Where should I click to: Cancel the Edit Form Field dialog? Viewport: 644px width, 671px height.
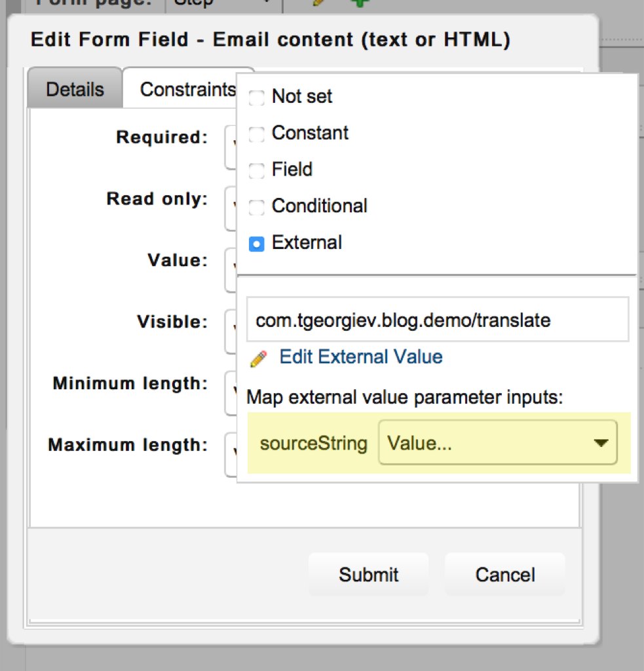pyautogui.click(x=504, y=575)
